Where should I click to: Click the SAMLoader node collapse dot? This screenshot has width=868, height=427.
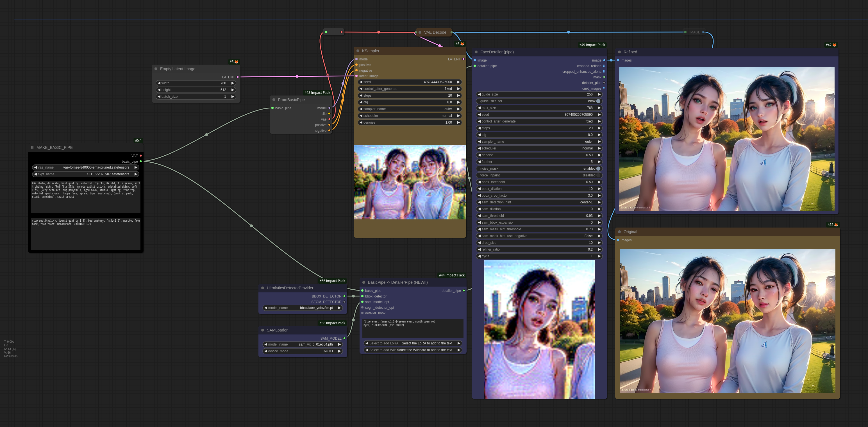coord(262,330)
